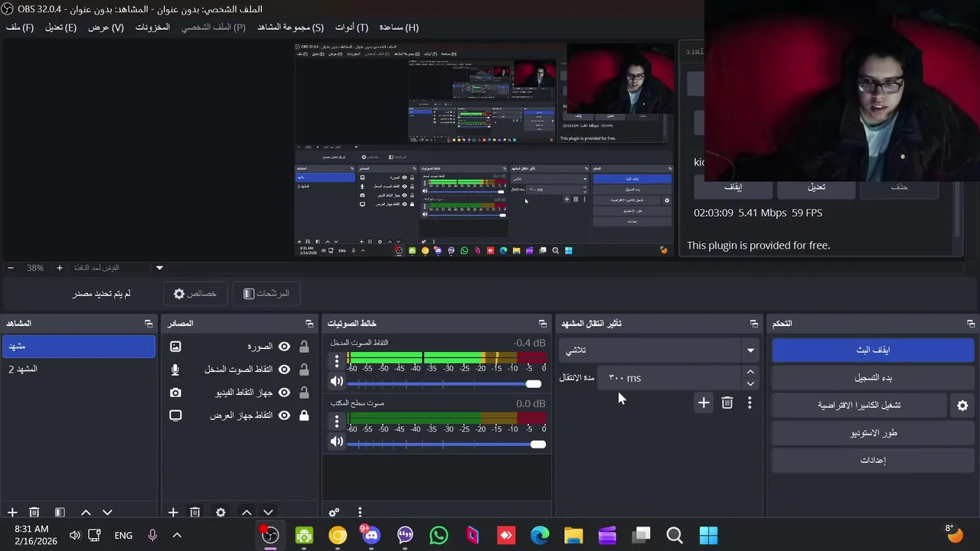The width and height of the screenshot is (980, 551).
Task: Lock the audio input capture source padlock
Action: coord(304,370)
